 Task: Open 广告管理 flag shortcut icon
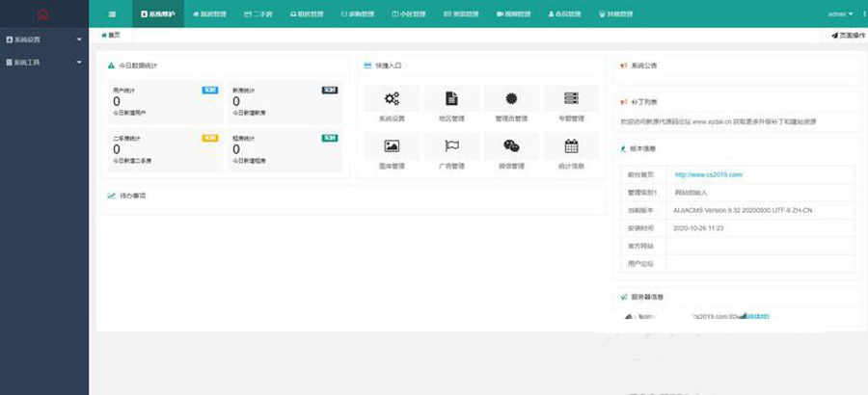coord(451,145)
